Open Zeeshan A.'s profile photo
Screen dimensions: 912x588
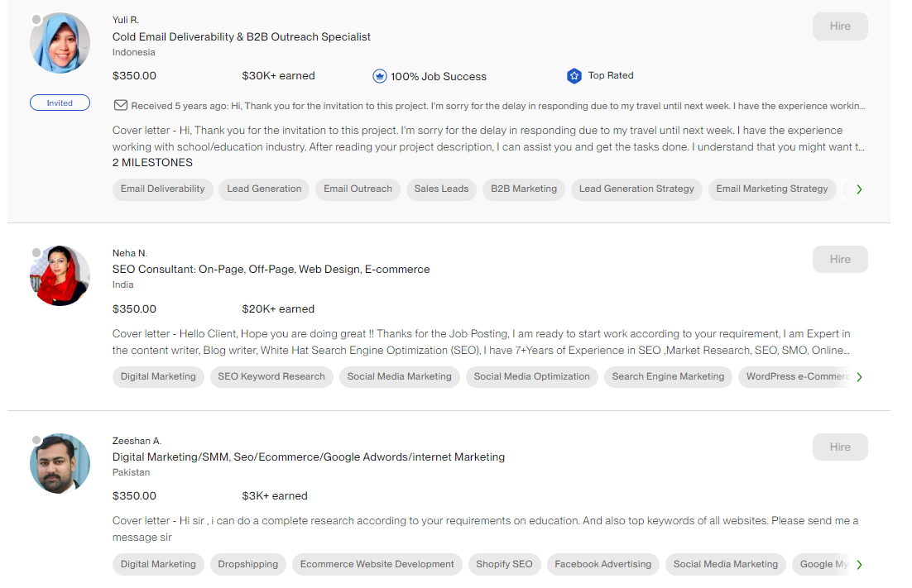coord(60,464)
